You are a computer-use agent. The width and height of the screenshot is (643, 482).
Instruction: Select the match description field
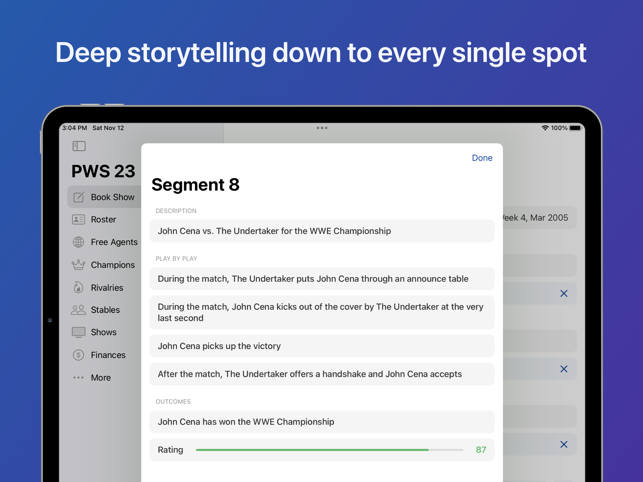322,231
